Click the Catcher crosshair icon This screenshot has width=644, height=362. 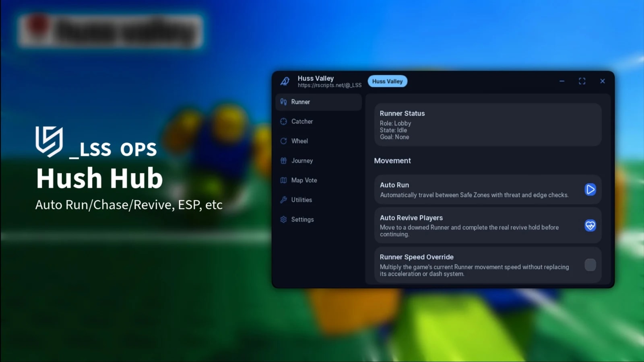click(x=283, y=121)
